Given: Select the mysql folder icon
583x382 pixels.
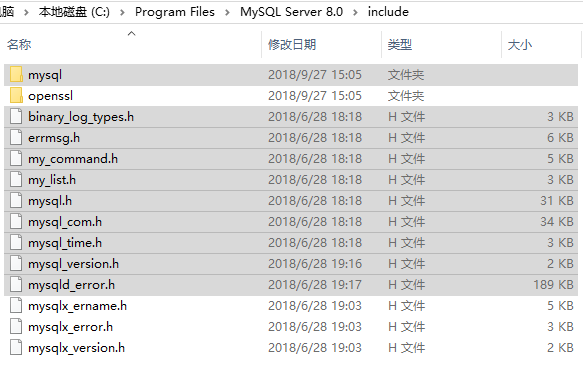Looking at the screenshot, I should click(16, 74).
